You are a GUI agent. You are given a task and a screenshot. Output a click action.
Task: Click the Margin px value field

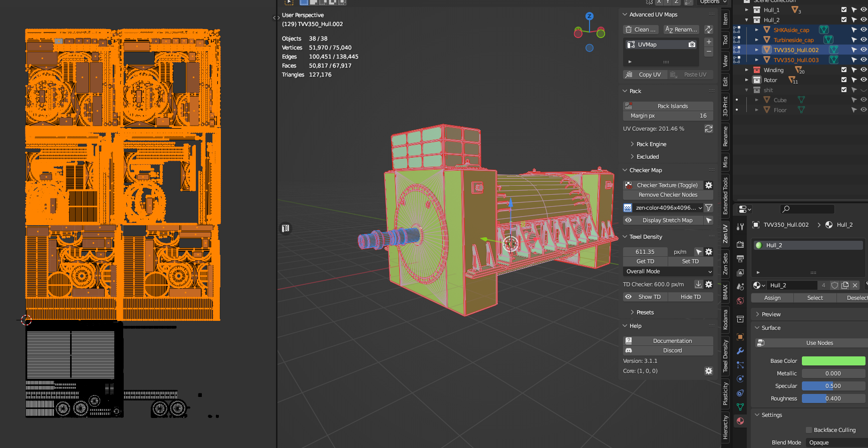(x=668, y=116)
